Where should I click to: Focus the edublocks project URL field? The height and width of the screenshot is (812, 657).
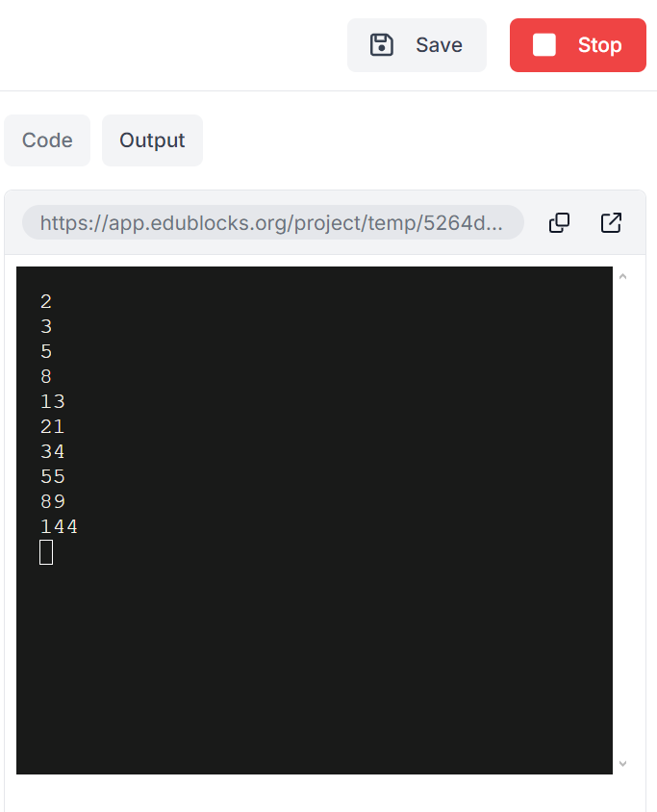pos(273,222)
